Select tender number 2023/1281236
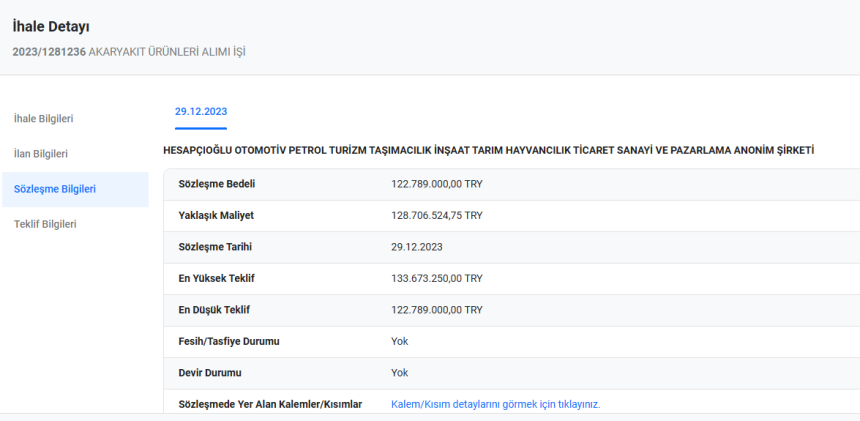Viewport: 860px width, 421px height. (49, 53)
